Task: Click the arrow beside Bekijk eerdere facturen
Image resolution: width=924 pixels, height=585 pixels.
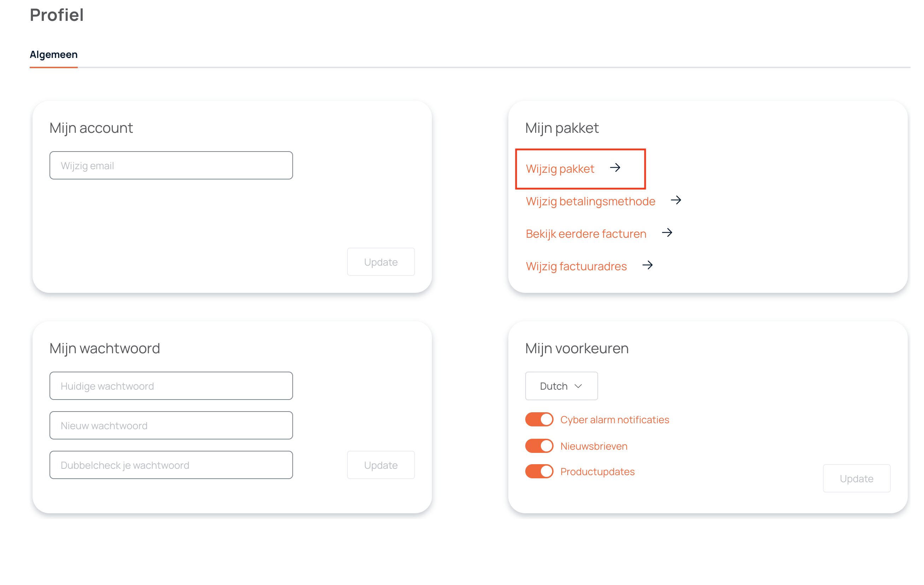Action: coord(667,233)
